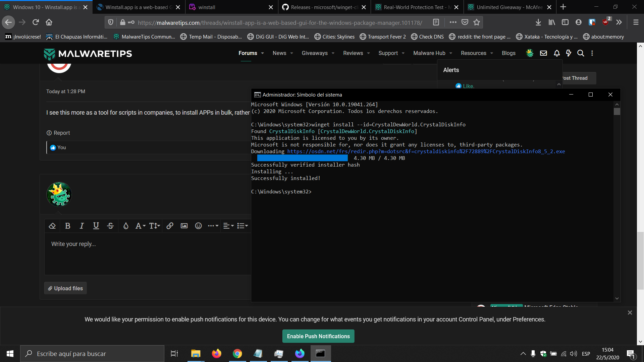The width and height of the screenshot is (644, 362).
Task: Click the strikethrough formatting icon
Action: tap(110, 226)
